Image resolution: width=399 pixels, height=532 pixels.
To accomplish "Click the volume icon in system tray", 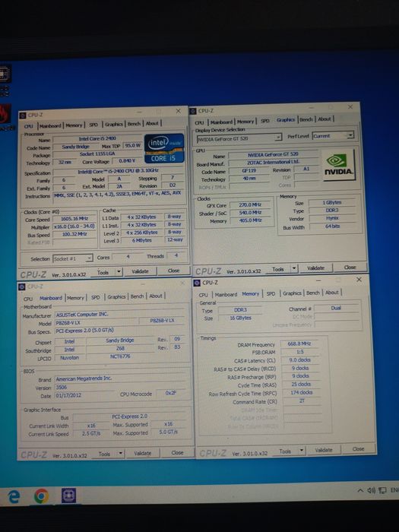I will point(371,490).
